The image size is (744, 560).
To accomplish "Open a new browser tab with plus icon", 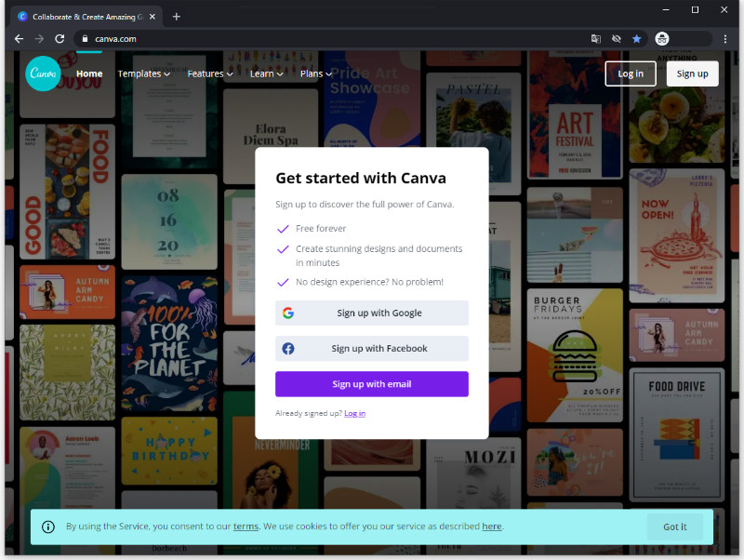I will (177, 17).
